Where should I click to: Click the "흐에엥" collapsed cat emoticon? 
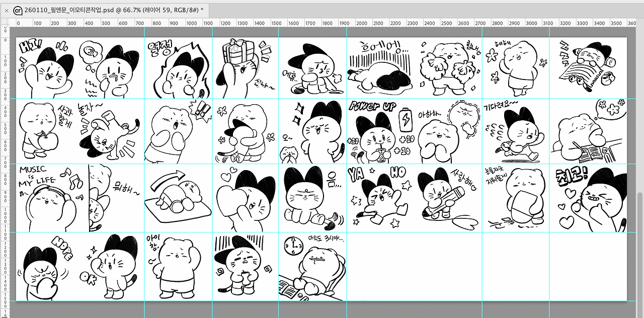pyautogui.click(x=380, y=68)
